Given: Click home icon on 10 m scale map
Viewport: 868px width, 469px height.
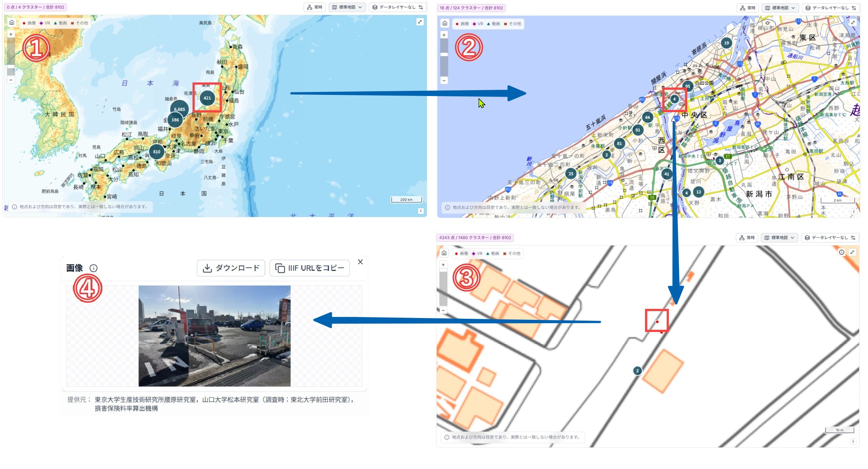Looking at the screenshot, I should click(444, 253).
